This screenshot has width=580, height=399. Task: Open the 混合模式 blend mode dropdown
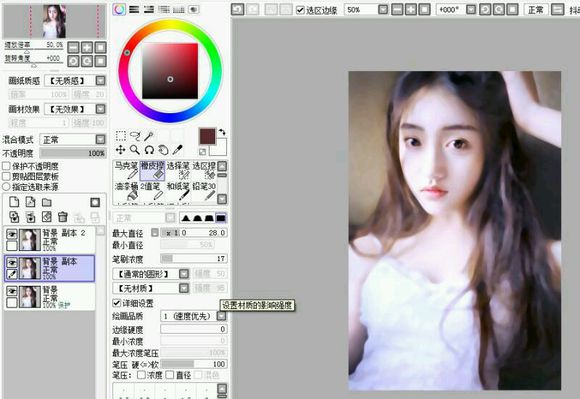[100, 139]
